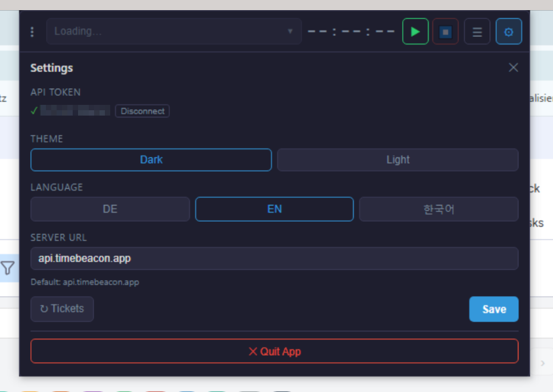The width and height of the screenshot is (553, 392).
Task: Refresh tickets using the Tickets button
Action: pos(62,309)
